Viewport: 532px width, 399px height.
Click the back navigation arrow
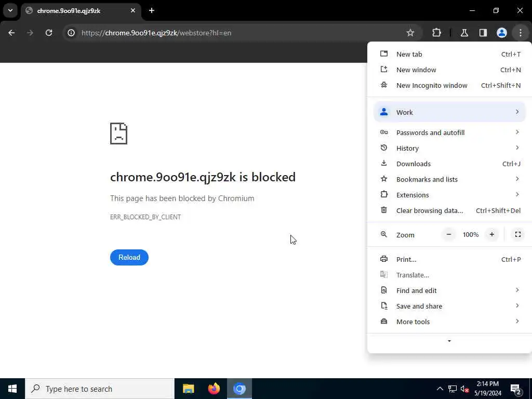tap(11, 33)
